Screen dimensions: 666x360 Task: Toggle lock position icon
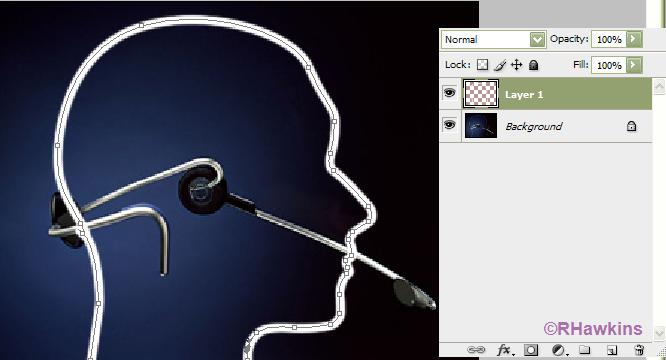(x=516, y=65)
